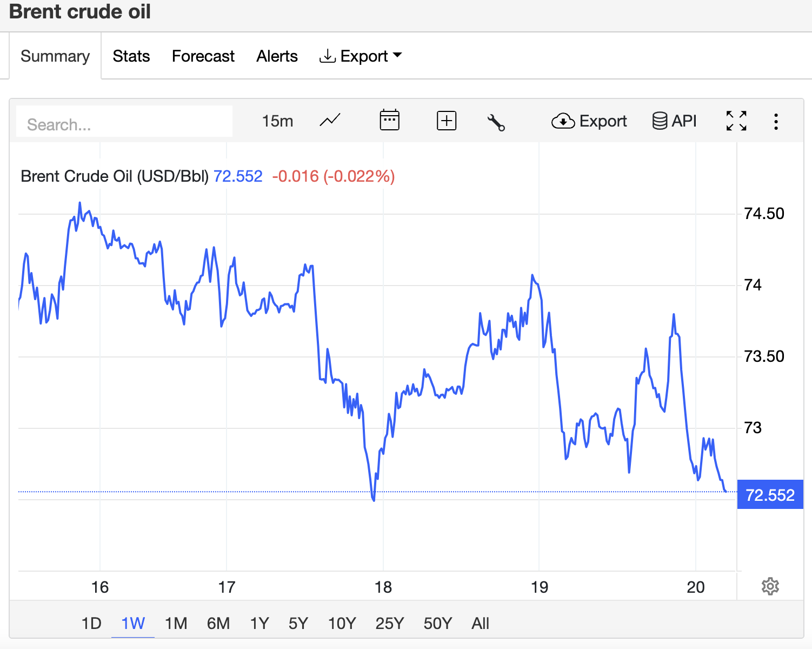Image resolution: width=812 pixels, height=649 pixels.
Task: Open the three-dot more options menu
Action: click(776, 122)
